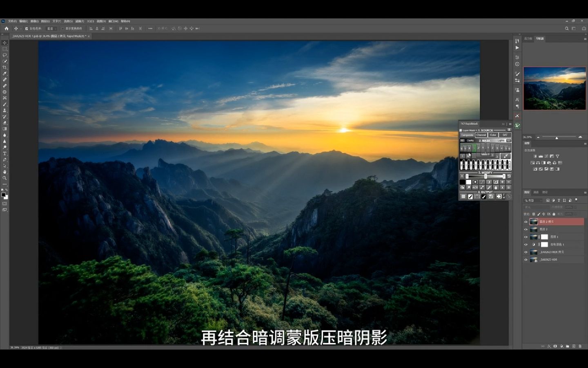
Task: Select the Move tool in the options bar
Action: click(16, 29)
